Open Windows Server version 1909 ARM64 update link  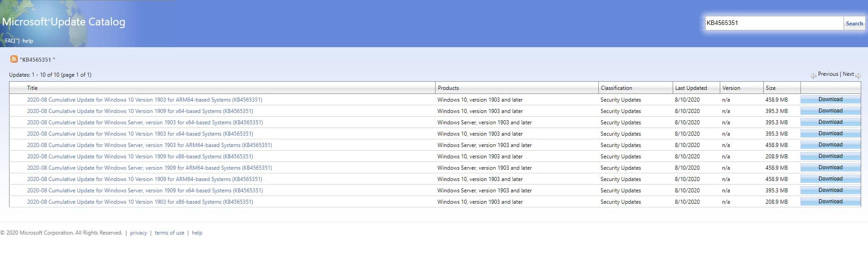tap(150, 168)
